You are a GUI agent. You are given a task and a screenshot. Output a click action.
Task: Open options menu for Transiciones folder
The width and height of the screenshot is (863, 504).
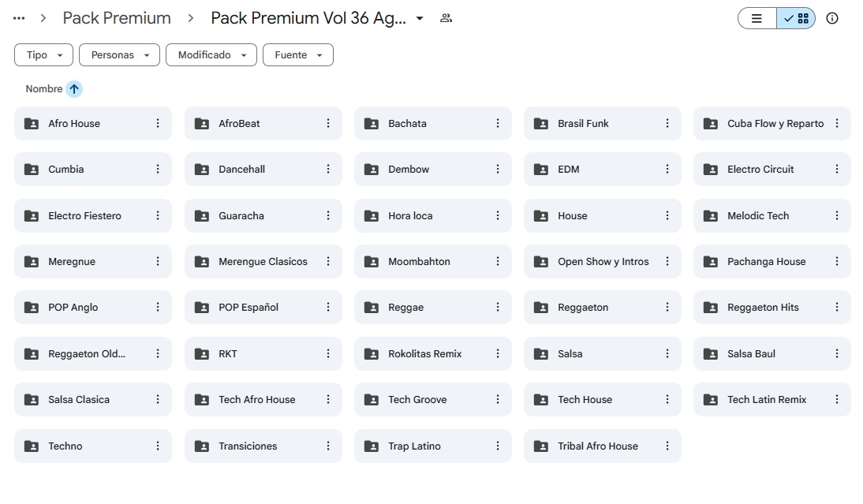pyautogui.click(x=328, y=446)
